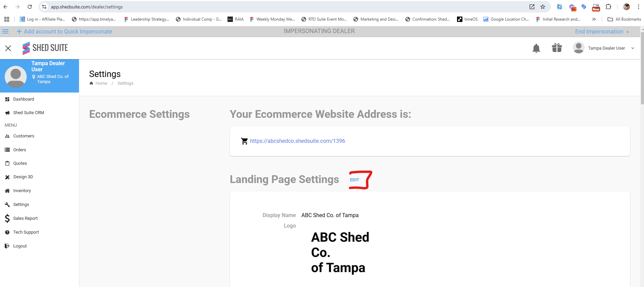Open Google Location Ch... bookmark
The width and height of the screenshot is (644, 287).
(x=506, y=19)
